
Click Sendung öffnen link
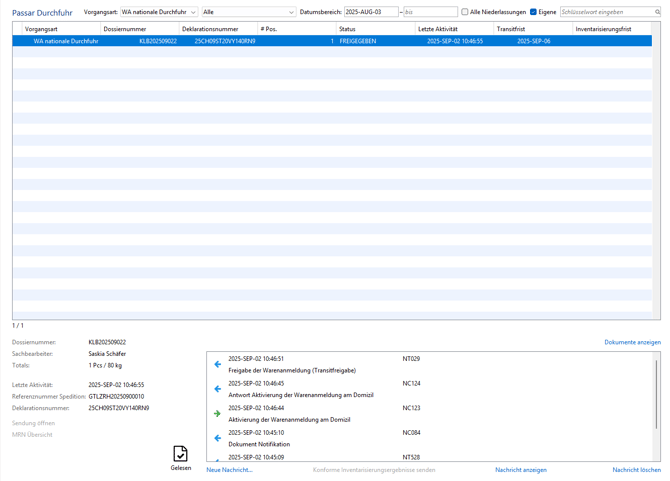coord(33,423)
